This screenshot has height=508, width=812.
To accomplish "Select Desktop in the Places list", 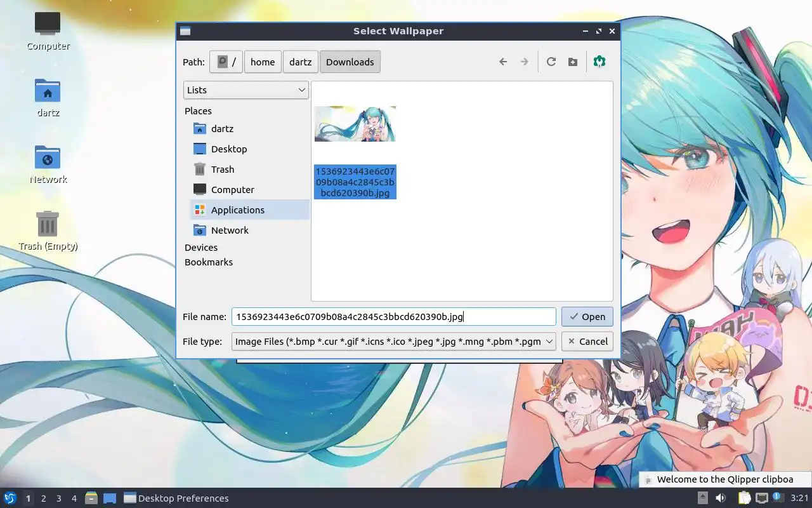I will click(x=249, y=149).
